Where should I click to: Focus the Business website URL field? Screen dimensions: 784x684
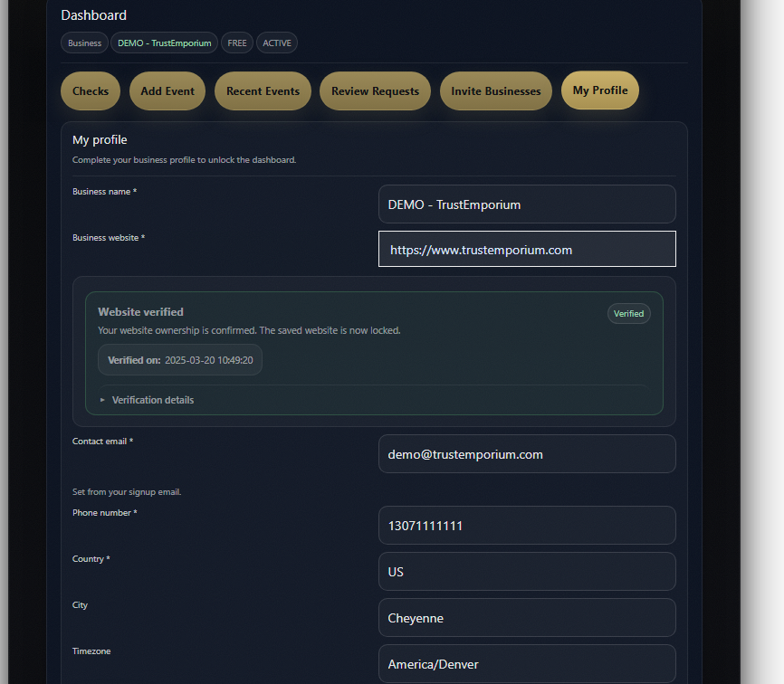(x=527, y=249)
